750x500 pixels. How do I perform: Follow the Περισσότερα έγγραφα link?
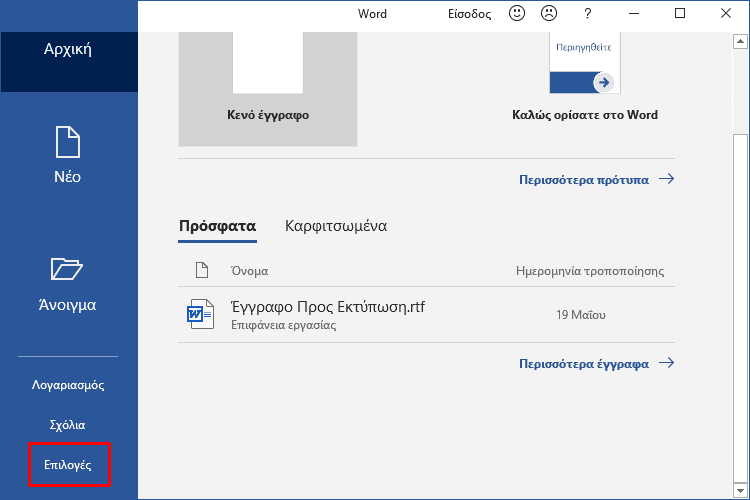[584, 364]
